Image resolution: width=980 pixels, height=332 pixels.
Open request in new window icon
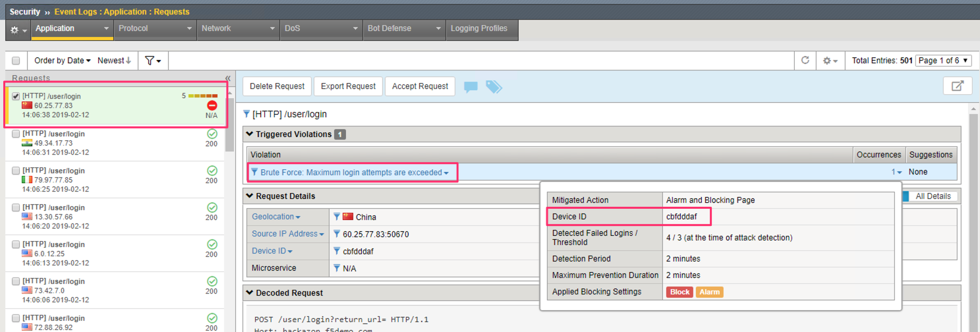pyautogui.click(x=958, y=86)
